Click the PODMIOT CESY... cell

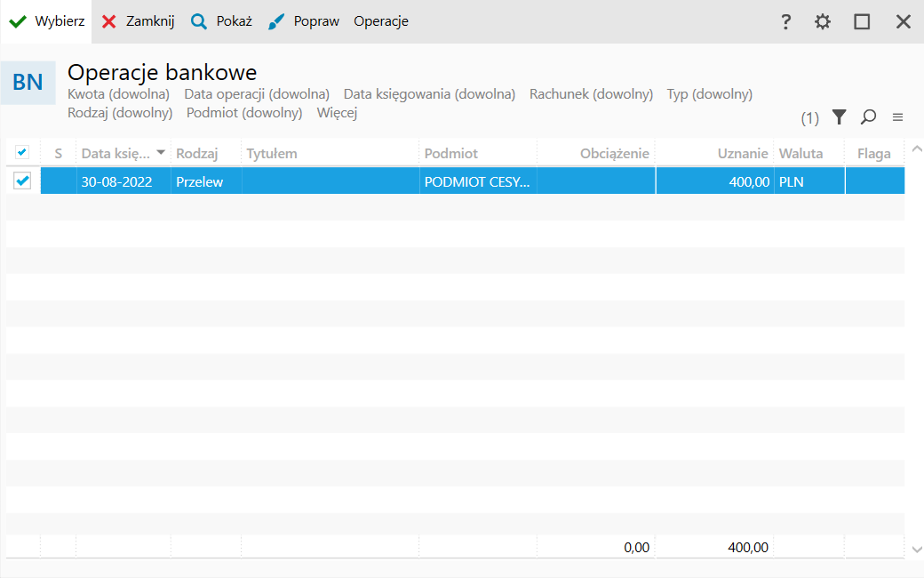pyautogui.click(x=478, y=181)
